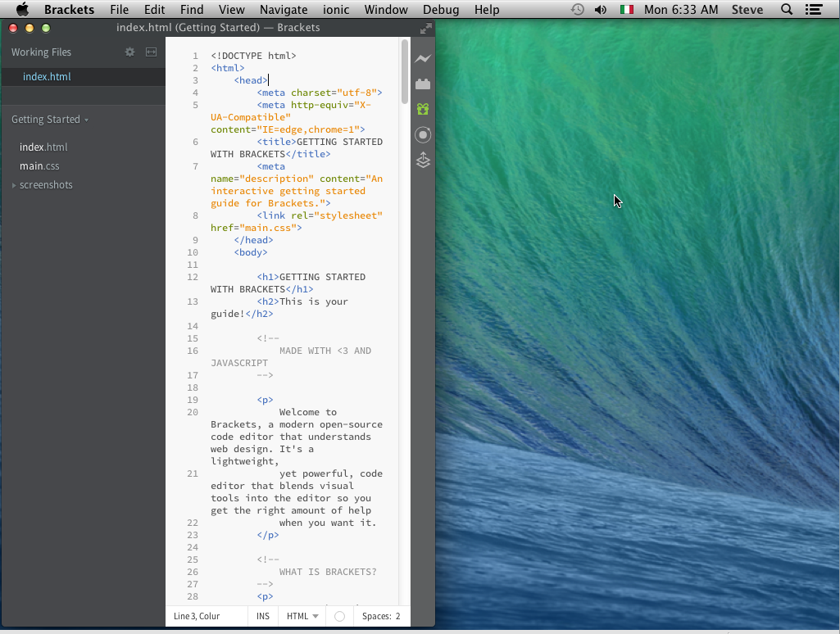The width and height of the screenshot is (840, 634).
Task: Click the "Welcome to" text on line 20
Action: click(308, 412)
